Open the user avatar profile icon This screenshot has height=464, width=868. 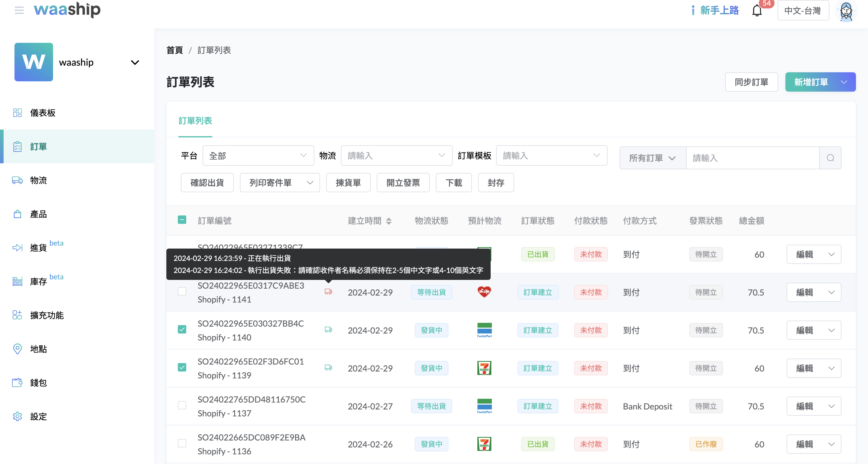846,11
